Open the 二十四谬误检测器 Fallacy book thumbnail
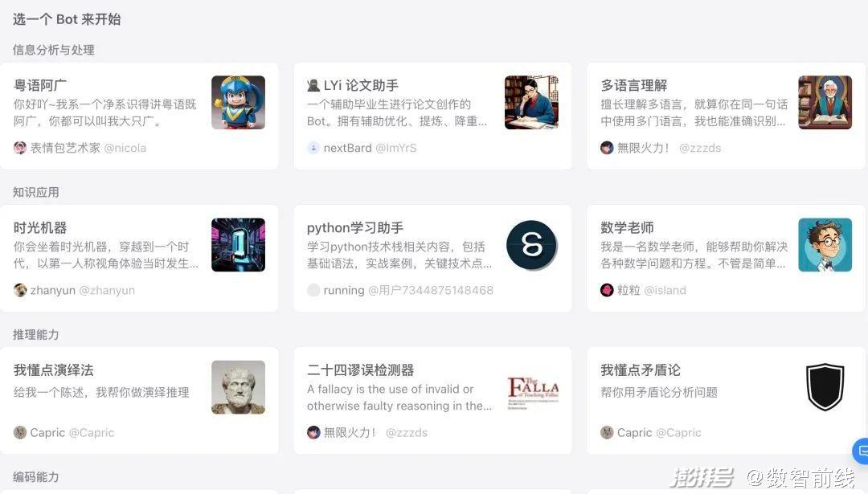The height and width of the screenshot is (494, 868). point(533,392)
